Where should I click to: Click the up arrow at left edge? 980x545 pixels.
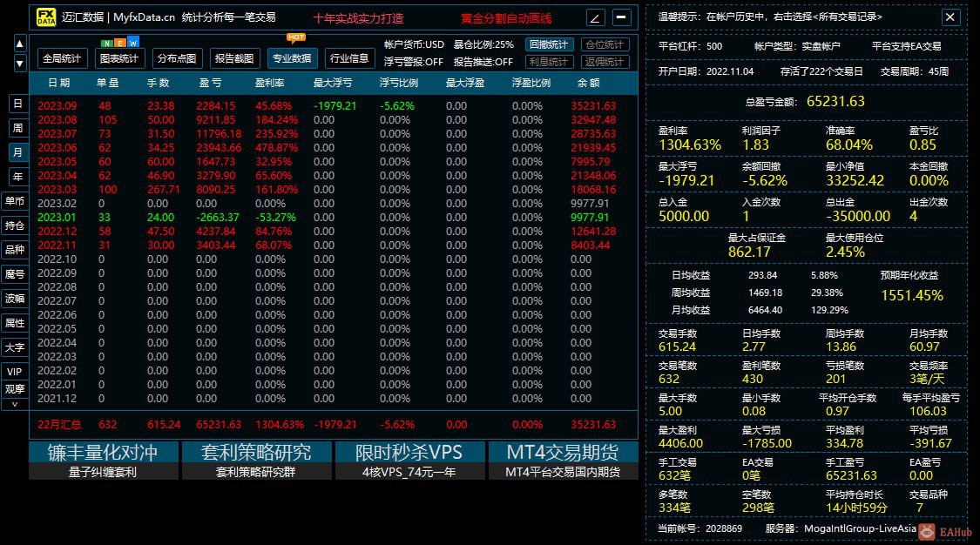click(x=19, y=44)
